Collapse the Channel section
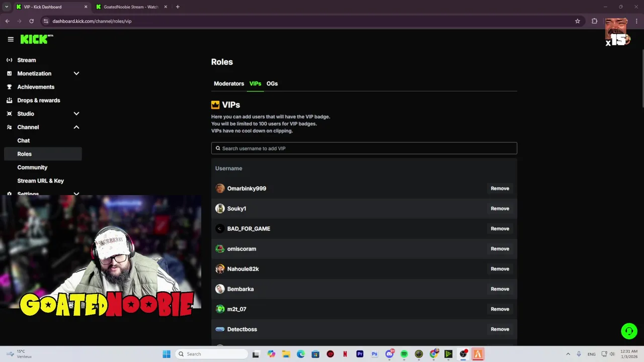Viewport: 644px width, 362px height. [x=76, y=127]
